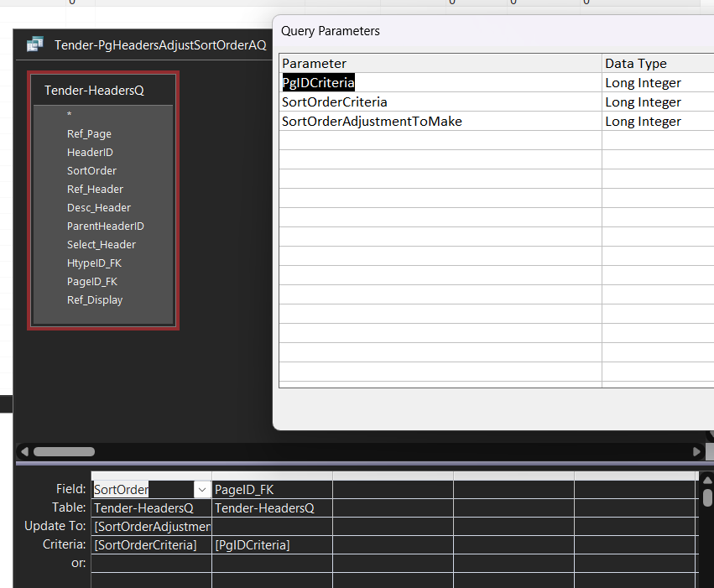Image resolution: width=714 pixels, height=588 pixels.
Task: Click Table cell under PageID_FK column
Action: coord(272,508)
